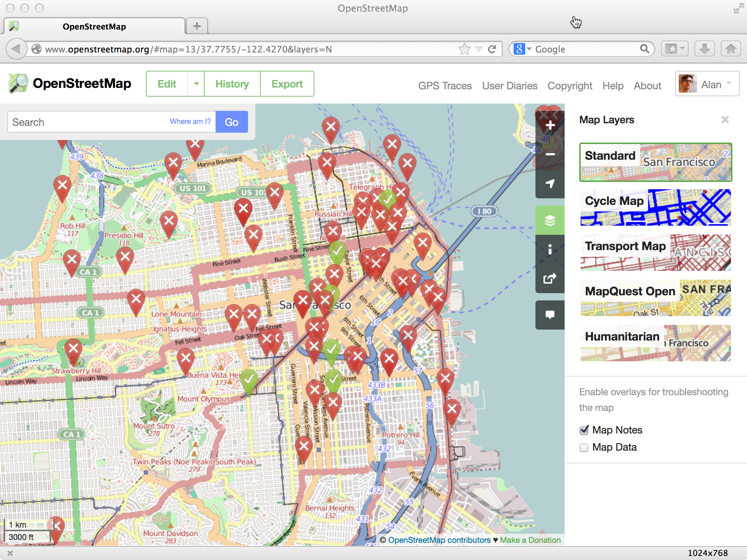Viewport: 747px width, 560px height.
Task: Open the map key info icon
Action: (550, 249)
